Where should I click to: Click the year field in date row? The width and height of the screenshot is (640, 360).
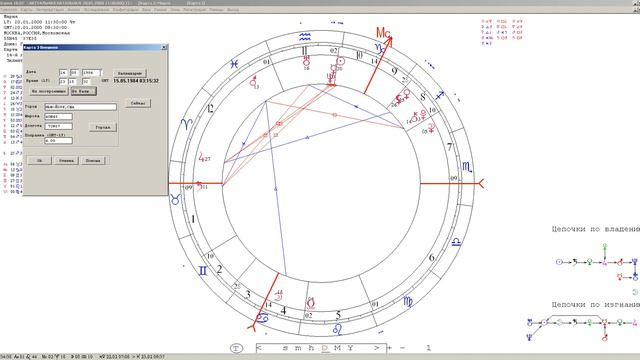[91, 72]
